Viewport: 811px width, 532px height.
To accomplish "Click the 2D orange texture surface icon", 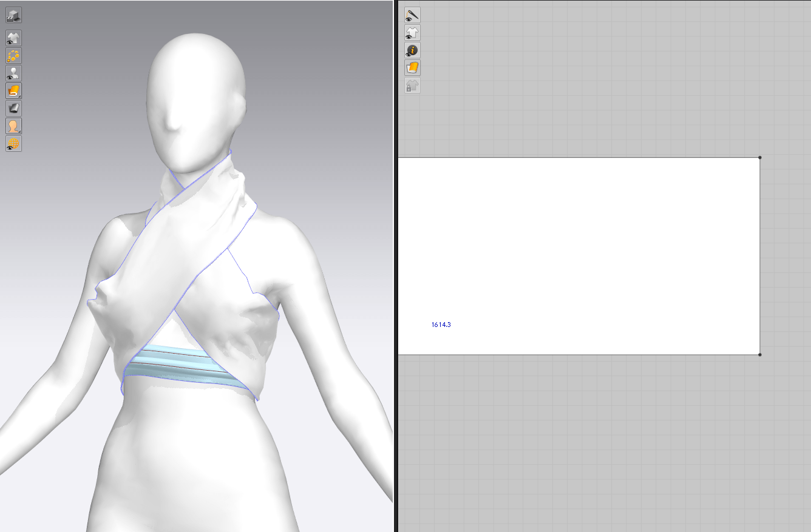I will (x=413, y=68).
